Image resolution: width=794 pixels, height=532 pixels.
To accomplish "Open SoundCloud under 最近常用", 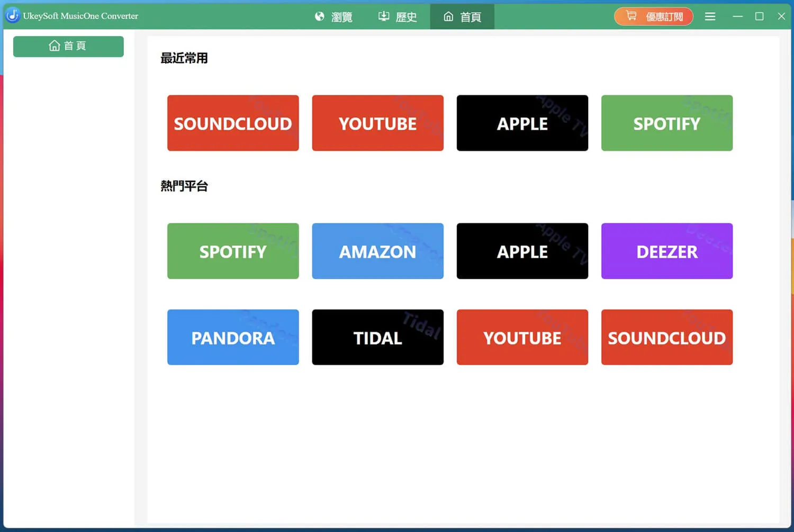I will click(233, 123).
